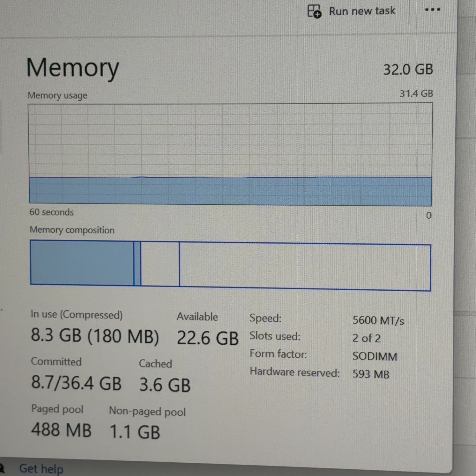The height and width of the screenshot is (476, 476).
Task: Click the Run new task icon
Action: tap(314, 11)
